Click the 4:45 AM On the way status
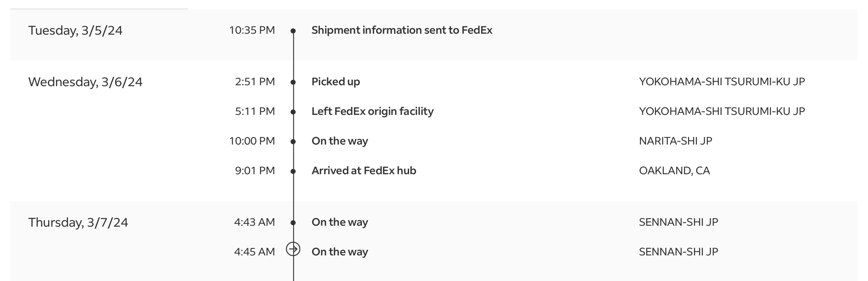Screen dimensions: 868x281 [x=340, y=252]
